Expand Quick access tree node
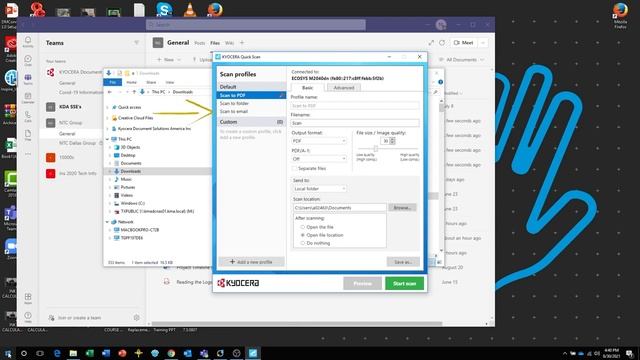This screenshot has width=640, height=360. pos(107,107)
